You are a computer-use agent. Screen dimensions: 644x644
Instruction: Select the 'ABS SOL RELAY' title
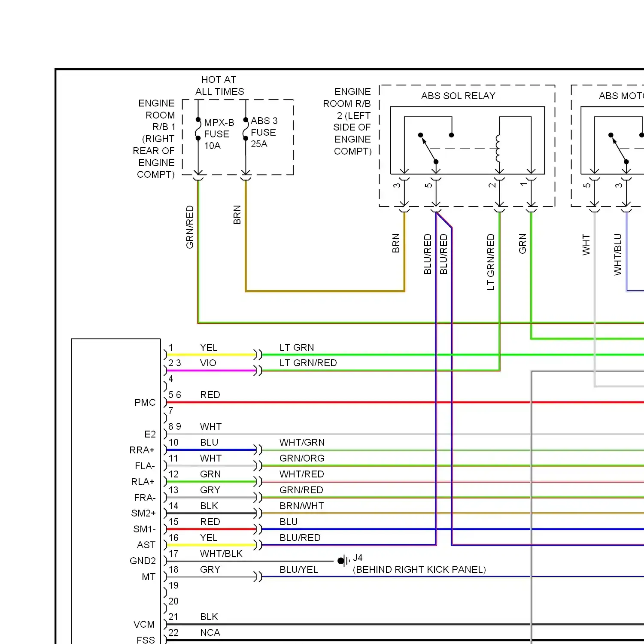[458, 96]
